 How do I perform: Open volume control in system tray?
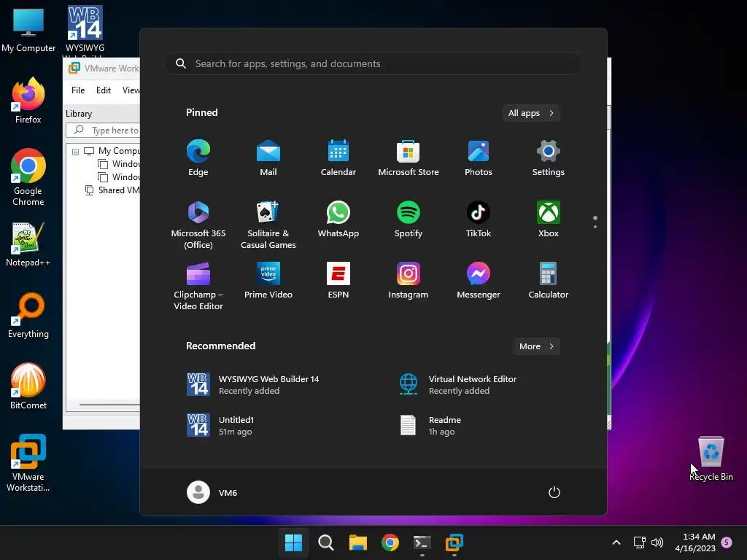(x=657, y=542)
